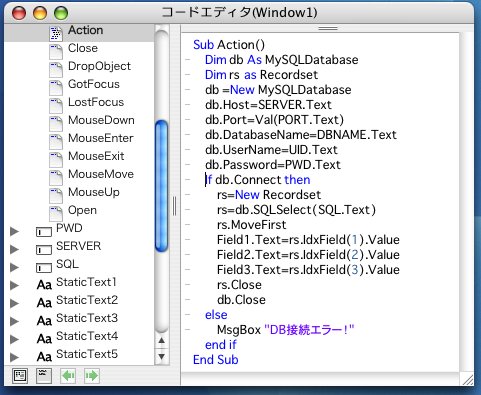Select the MouseExit event handler

(96, 156)
